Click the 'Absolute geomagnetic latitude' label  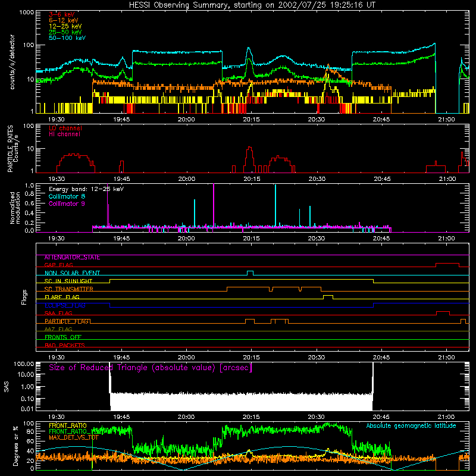click(x=411, y=426)
